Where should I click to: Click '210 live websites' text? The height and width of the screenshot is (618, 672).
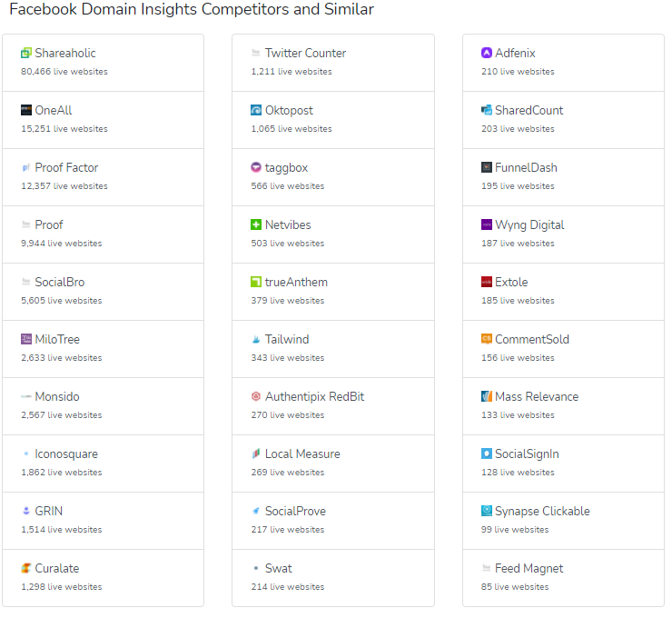[518, 72]
